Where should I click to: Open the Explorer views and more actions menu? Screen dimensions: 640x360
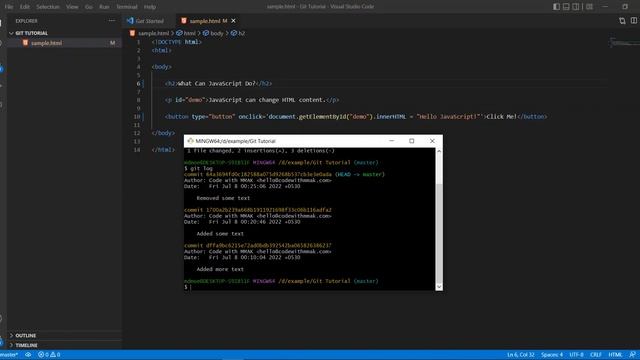(111, 20)
